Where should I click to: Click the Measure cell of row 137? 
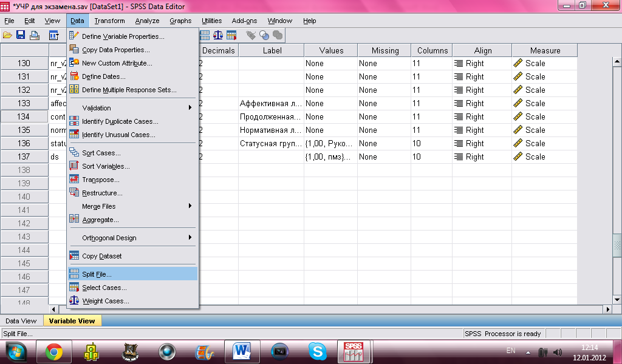[x=544, y=157]
